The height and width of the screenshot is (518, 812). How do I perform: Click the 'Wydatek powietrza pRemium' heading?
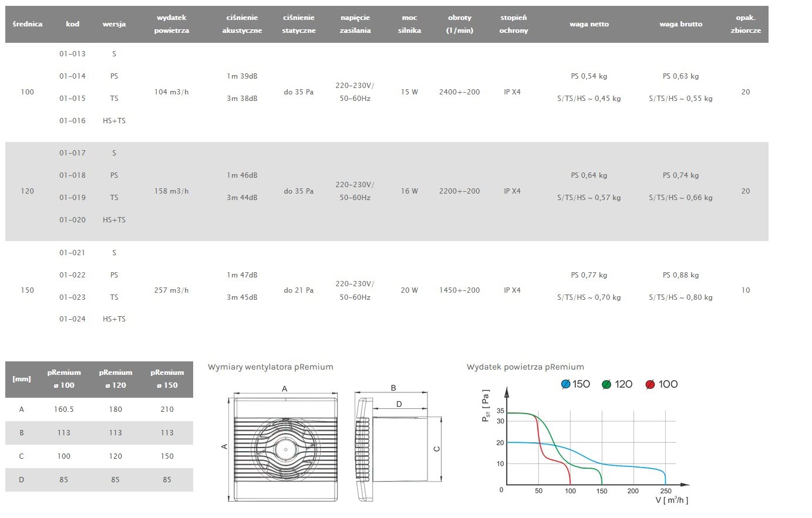525,367
